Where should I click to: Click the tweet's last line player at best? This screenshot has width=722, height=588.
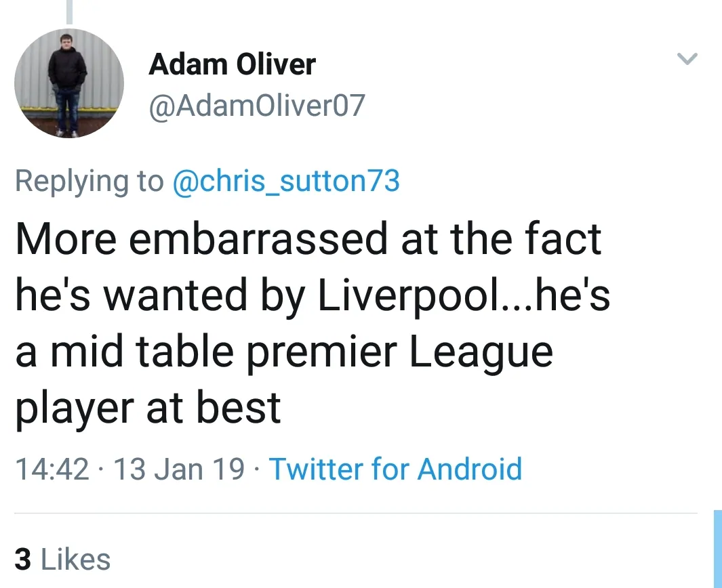148,408
